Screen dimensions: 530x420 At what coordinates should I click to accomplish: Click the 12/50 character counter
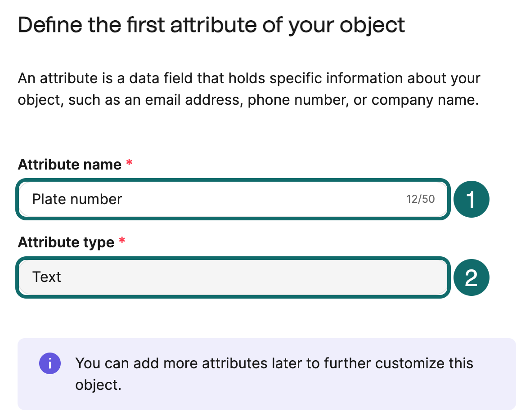(x=422, y=199)
